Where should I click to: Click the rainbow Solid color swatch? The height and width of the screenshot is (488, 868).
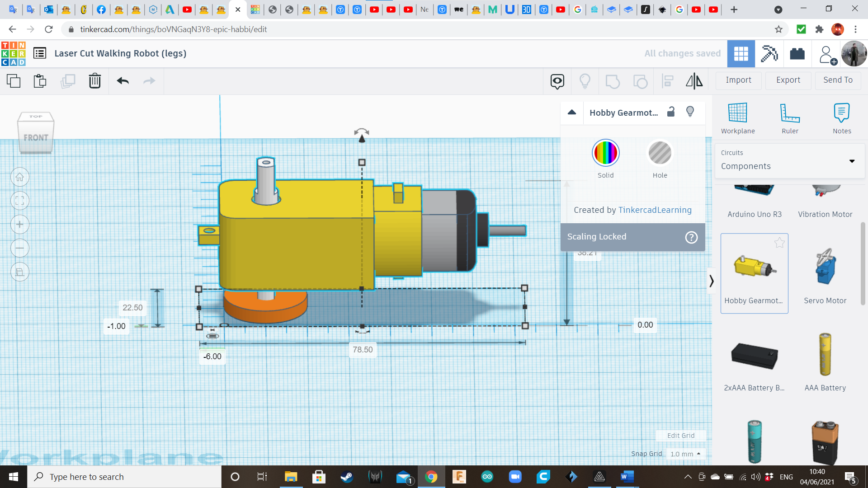[605, 153]
